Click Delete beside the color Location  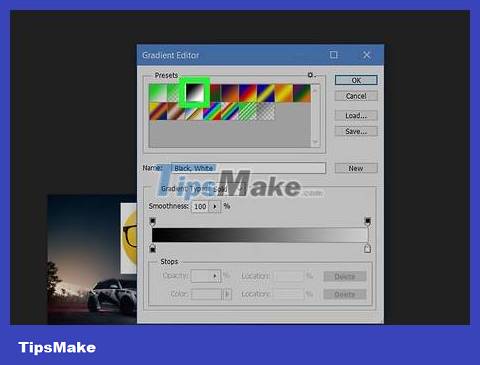click(345, 294)
